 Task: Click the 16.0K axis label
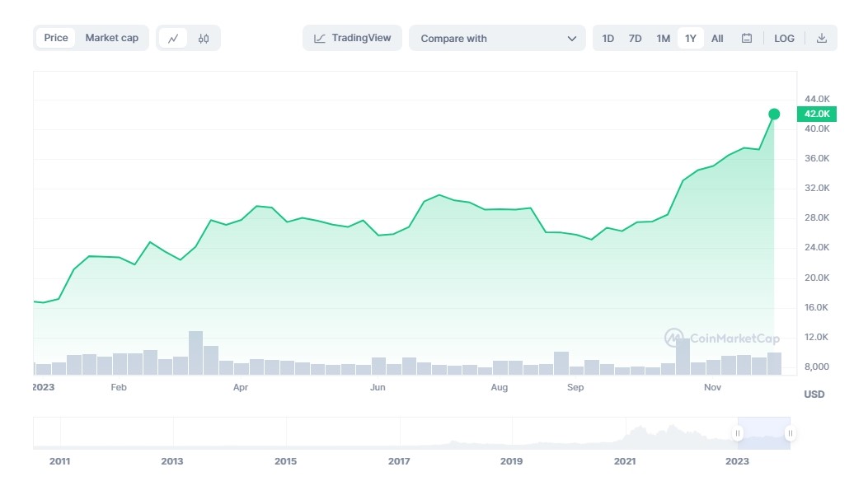coord(817,307)
